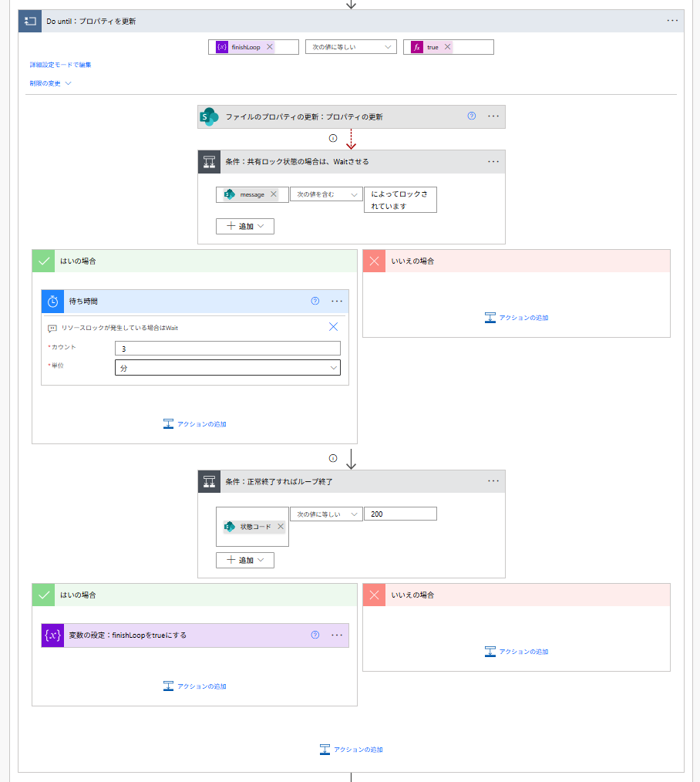Screen dimensions: 700x782
Task: Click help icon on 待ち時間 delay action
Action: [x=315, y=301]
